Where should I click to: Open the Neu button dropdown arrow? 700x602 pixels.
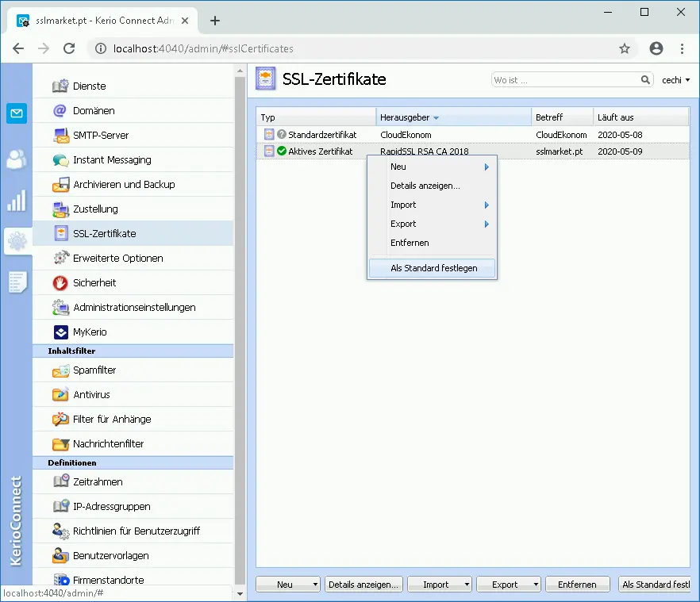315,584
